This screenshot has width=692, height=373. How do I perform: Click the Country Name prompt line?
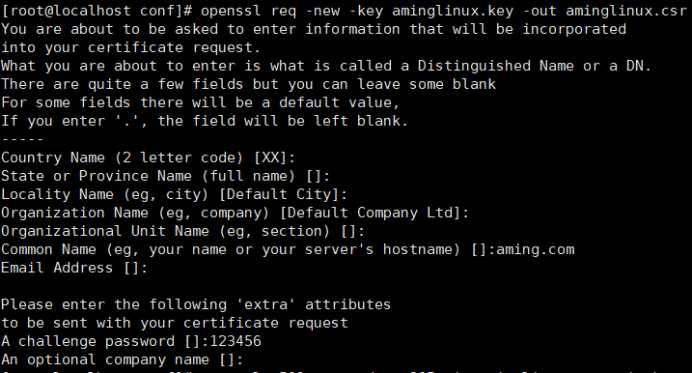click(x=148, y=158)
